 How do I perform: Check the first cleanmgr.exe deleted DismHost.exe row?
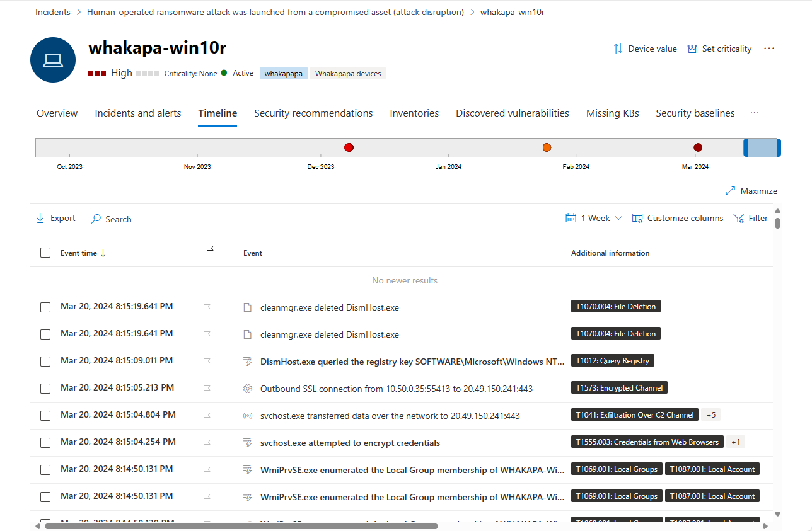(45, 307)
